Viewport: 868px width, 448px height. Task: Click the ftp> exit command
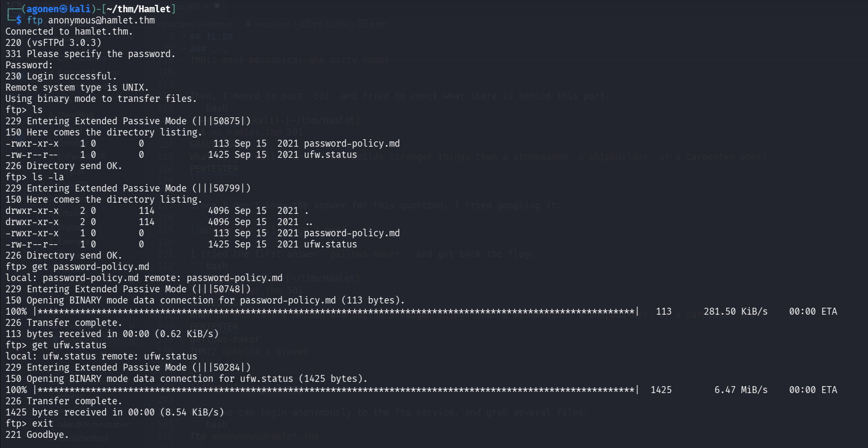tap(29, 423)
